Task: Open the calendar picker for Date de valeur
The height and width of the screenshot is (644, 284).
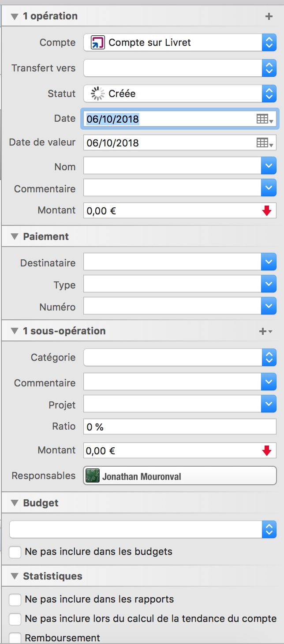Action: 265,143
